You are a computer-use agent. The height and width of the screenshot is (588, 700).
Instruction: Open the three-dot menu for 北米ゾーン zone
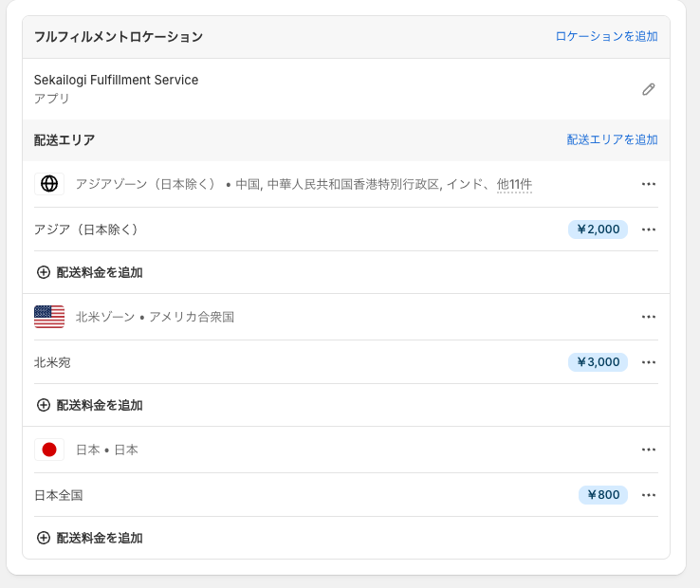[x=649, y=317]
